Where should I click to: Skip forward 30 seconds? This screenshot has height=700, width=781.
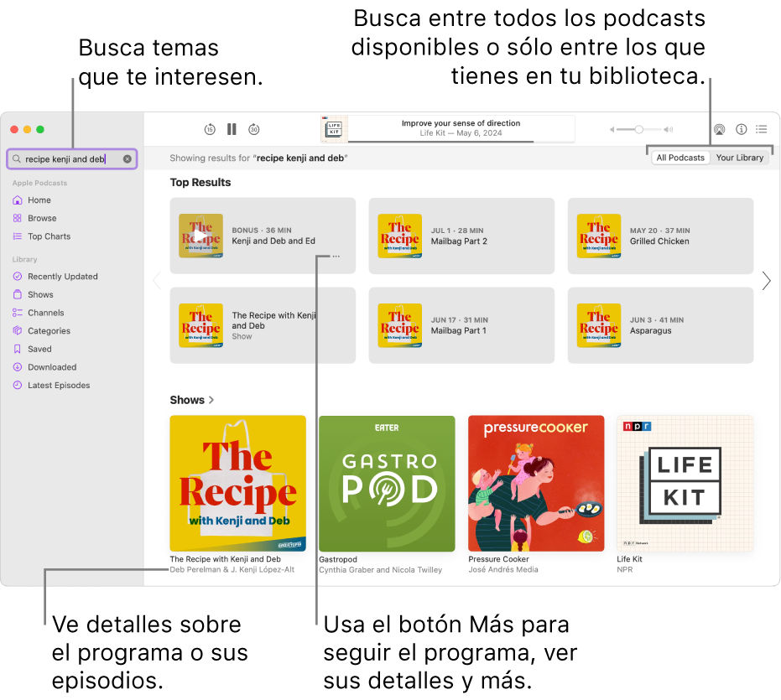pos(254,129)
